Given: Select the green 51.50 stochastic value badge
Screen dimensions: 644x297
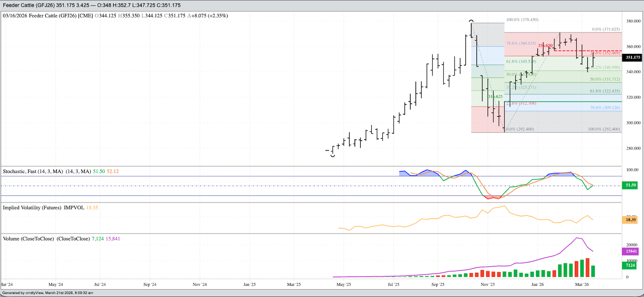Looking at the screenshot, I should [x=630, y=185].
